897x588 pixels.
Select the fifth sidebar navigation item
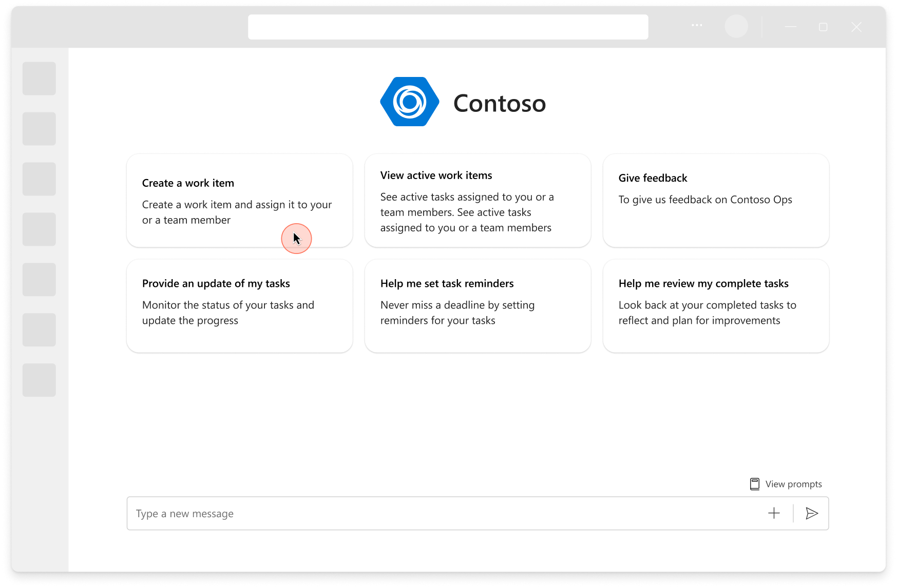pos(39,280)
